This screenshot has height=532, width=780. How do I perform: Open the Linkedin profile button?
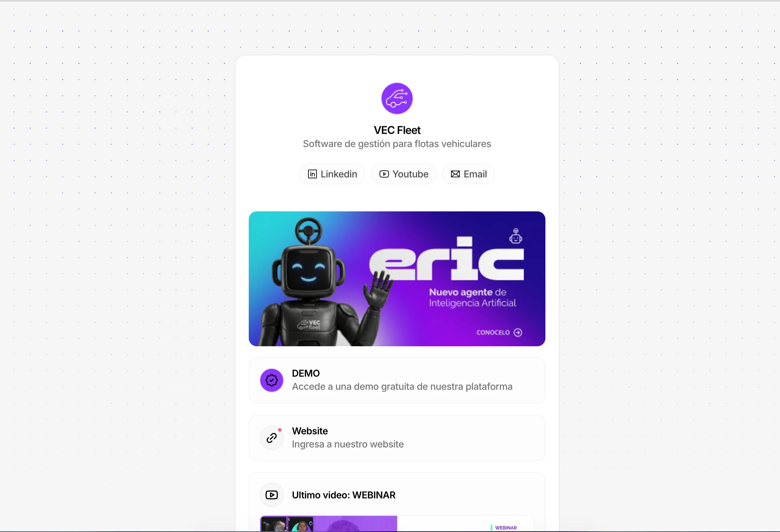tap(332, 174)
